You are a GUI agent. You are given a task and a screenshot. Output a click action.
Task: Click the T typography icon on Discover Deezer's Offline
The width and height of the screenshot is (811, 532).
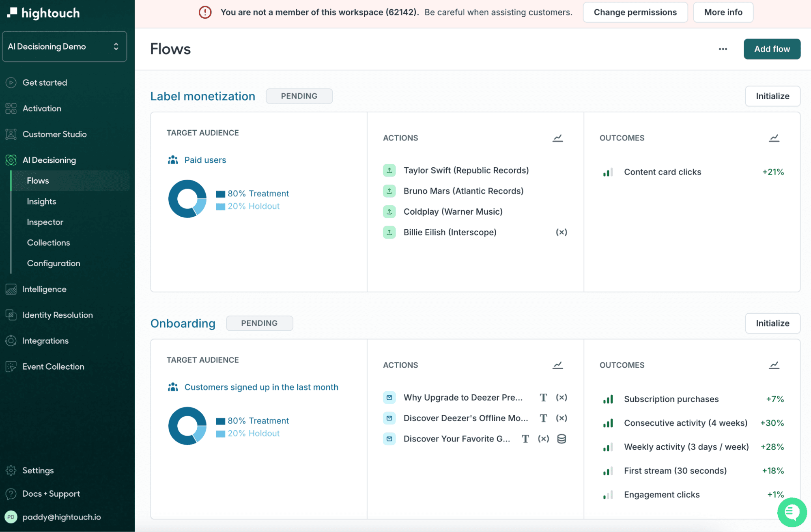[543, 418]
